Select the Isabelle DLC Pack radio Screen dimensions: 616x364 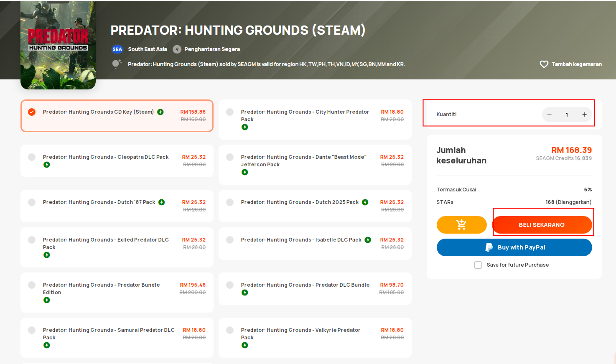pos(230,240)
